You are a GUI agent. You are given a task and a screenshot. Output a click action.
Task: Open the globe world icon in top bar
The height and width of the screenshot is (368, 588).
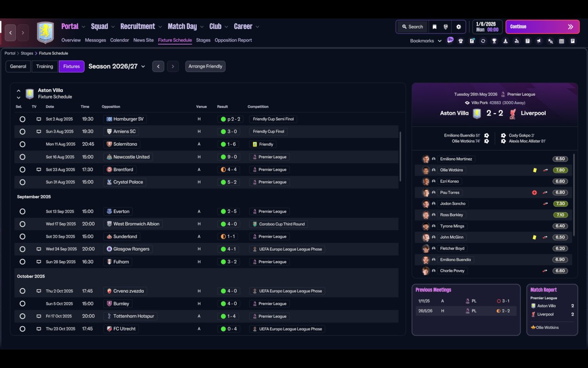446,27
